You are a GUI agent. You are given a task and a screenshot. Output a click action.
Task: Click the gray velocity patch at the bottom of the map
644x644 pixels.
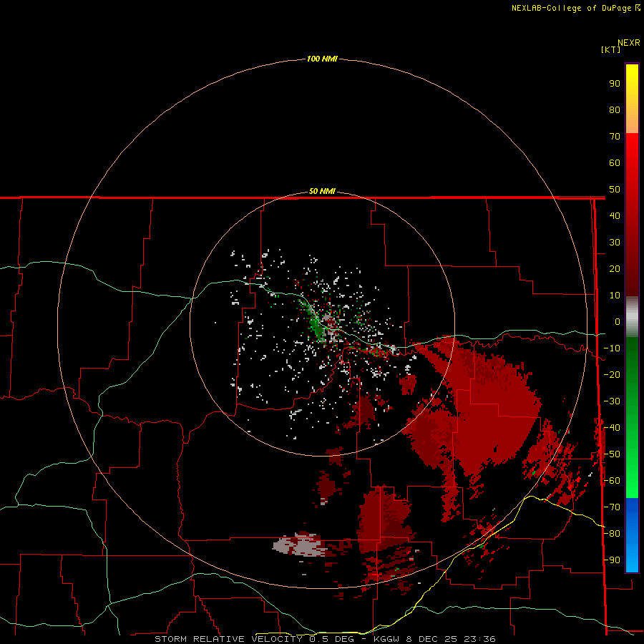[300, 545]
